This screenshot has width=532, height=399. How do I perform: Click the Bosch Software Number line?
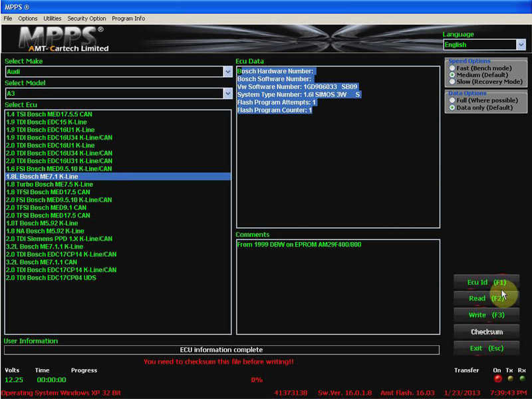(x=275, y=79)
